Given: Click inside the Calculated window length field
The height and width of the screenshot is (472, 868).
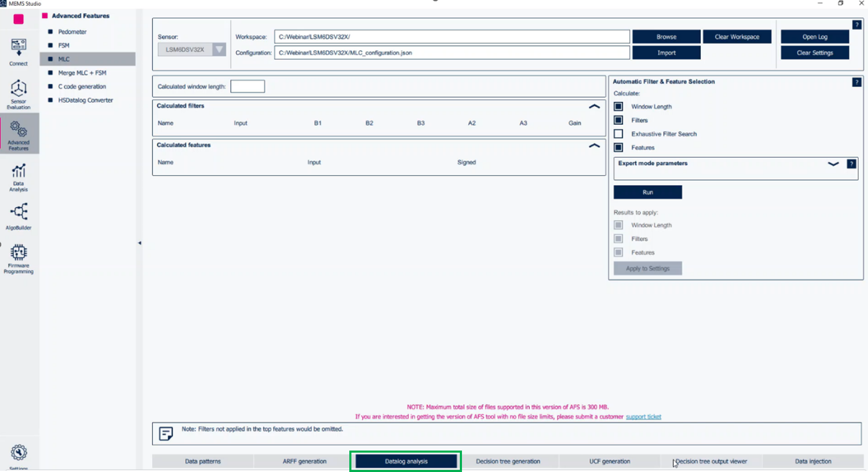Looking at the screenshot, I should pyautogui.click(x=248, y=86).
